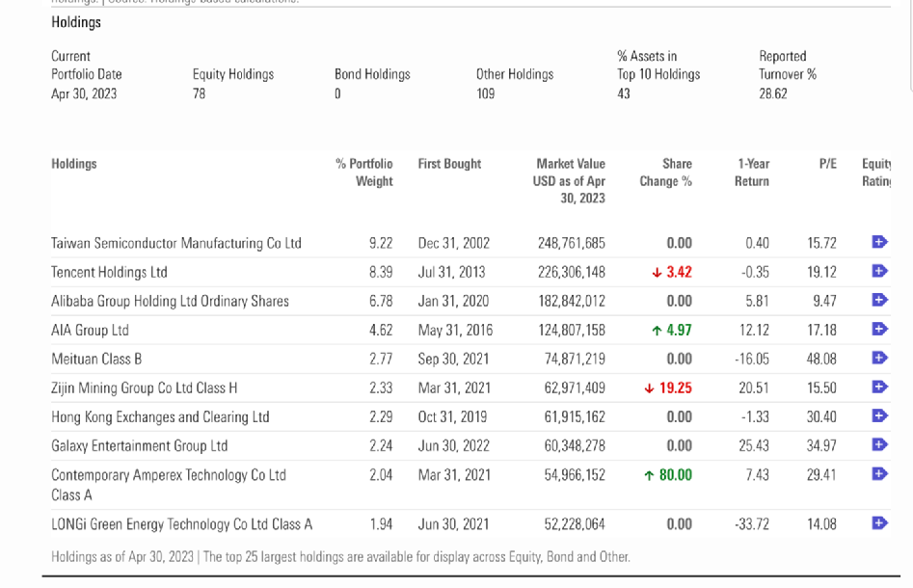The width and height of the screenshot is (913, 588).
Task: Select the blue arrow icon in Meituan row
Action: 879,359
